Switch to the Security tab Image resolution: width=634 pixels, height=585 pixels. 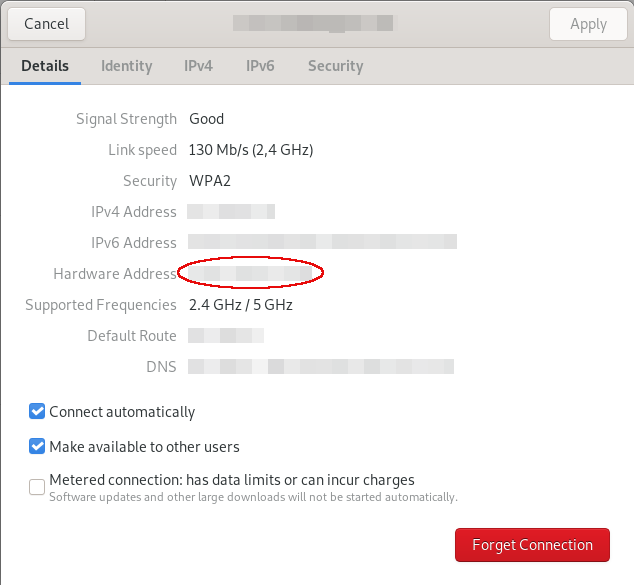(336, 66)
